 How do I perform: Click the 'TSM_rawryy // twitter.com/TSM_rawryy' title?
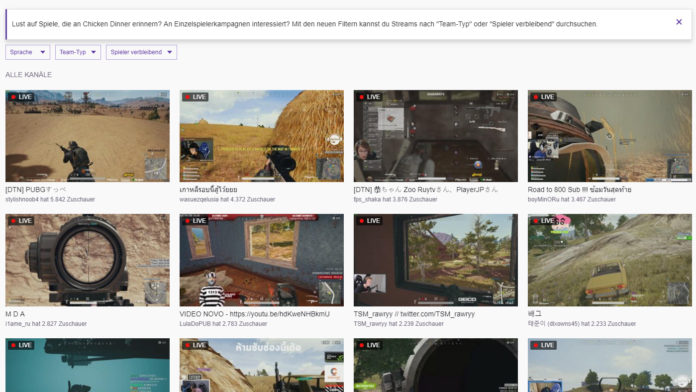coord(414,314)
